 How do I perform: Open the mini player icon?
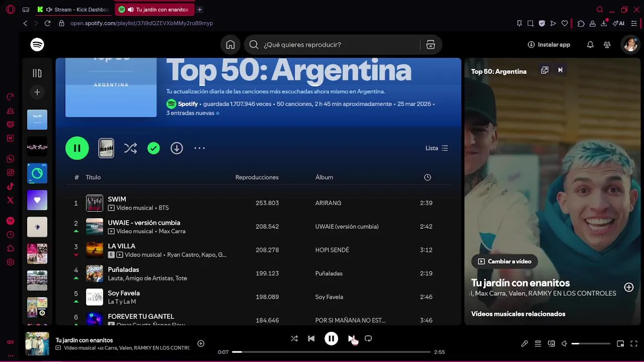620,344
